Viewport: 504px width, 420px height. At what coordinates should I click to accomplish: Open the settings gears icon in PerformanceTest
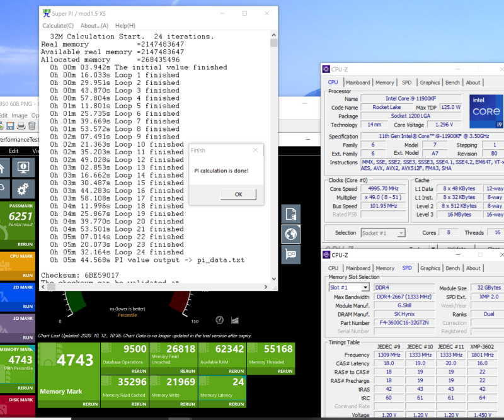coord(23,189)
